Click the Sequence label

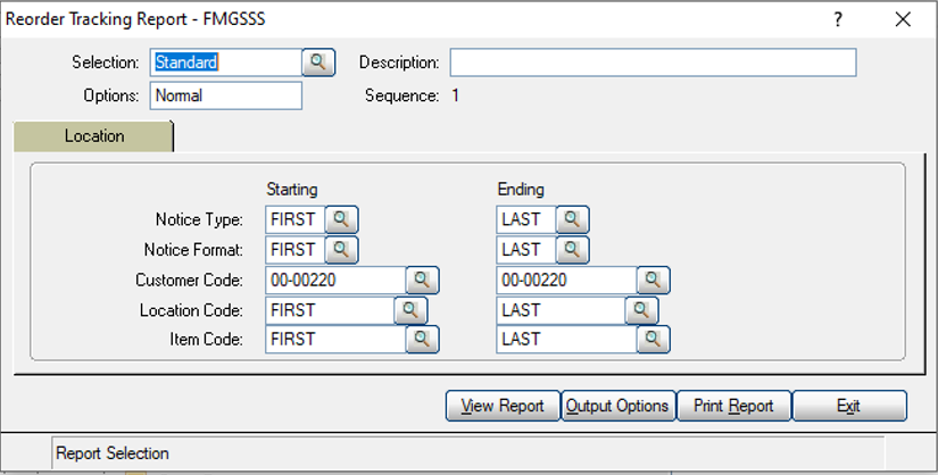pos(402,96)
